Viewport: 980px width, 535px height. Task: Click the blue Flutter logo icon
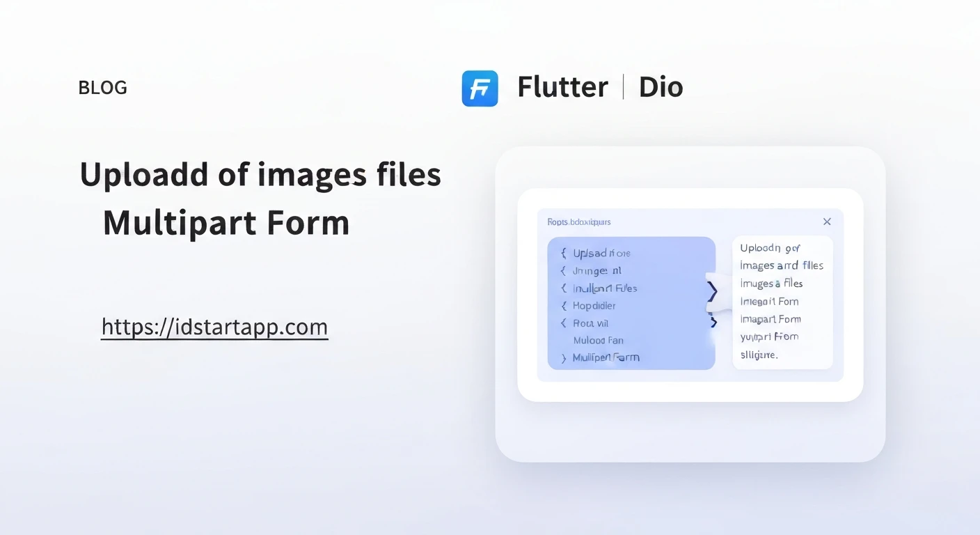coord(480,88)
